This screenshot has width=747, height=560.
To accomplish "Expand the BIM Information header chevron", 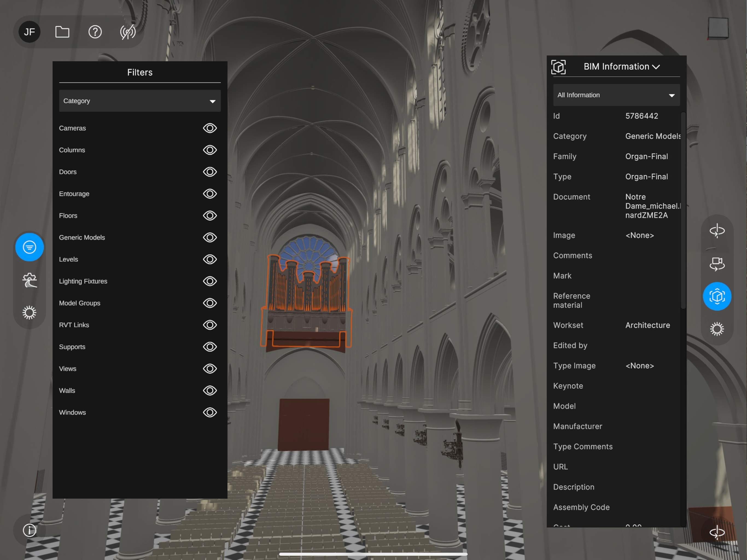I will pyautogui.click(x=656, y=67).
